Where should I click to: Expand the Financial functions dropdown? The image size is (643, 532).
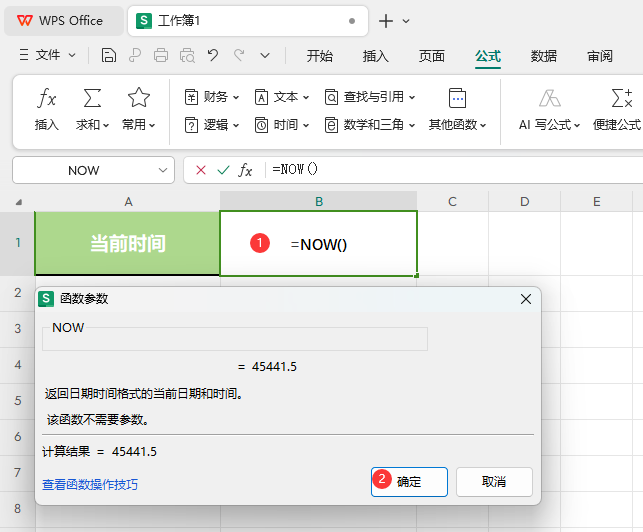[x=212, y=97]
